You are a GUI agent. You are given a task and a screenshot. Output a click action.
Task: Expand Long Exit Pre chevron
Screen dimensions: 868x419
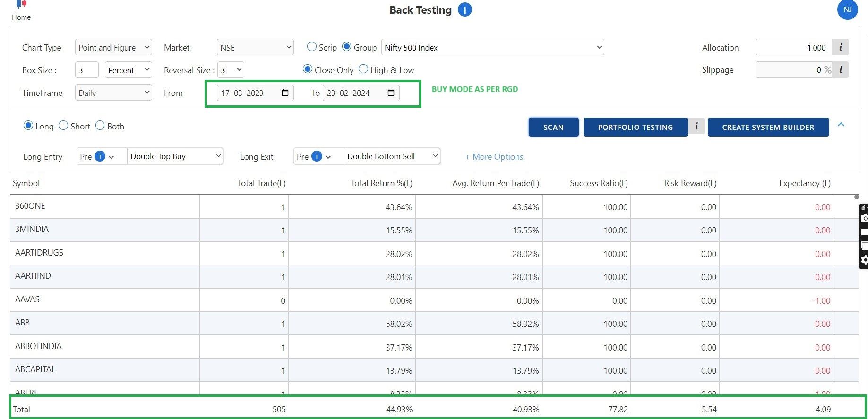click(328, 157)
